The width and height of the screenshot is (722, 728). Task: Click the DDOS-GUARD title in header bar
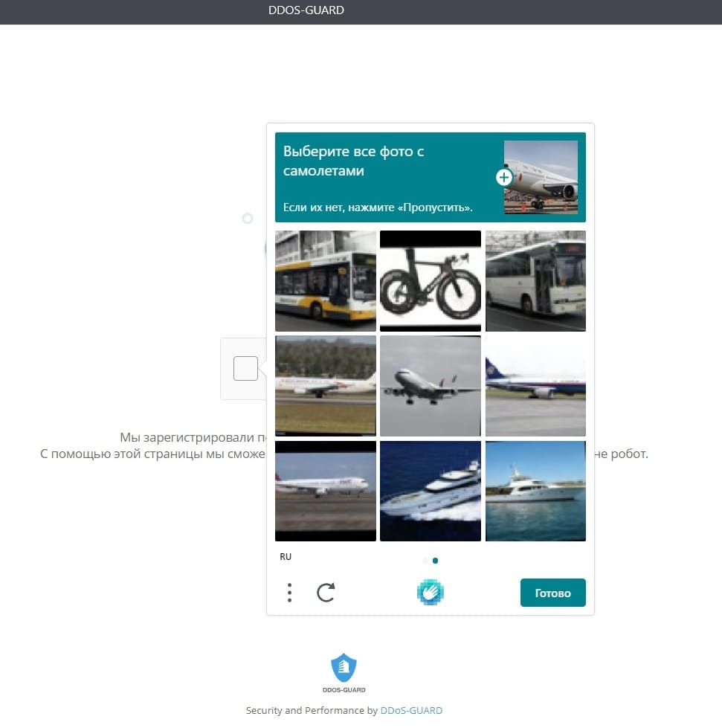tap(306, 10)
